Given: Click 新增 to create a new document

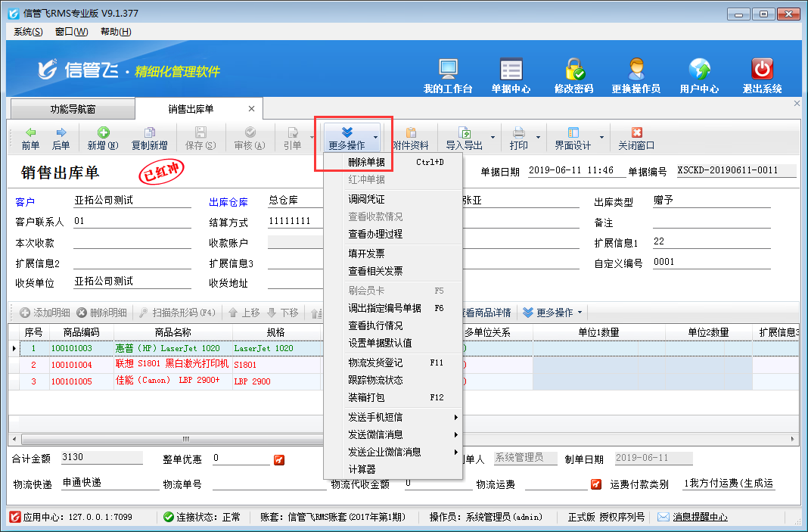Looking at the screenshot, I should [x=102, y=138].
